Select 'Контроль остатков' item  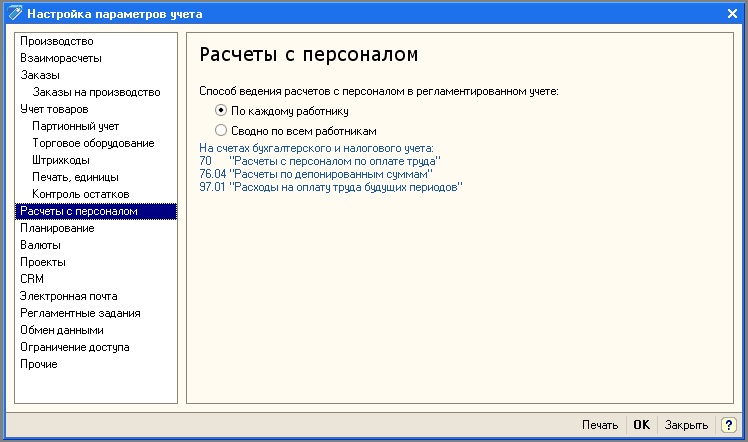[x=81, y=194]
